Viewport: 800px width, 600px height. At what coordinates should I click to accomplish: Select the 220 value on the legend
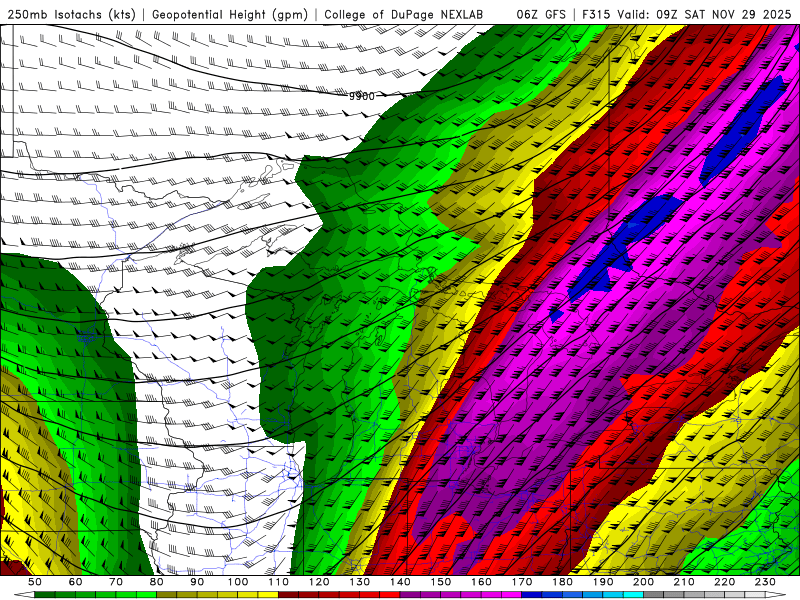[x=724, y=582]
